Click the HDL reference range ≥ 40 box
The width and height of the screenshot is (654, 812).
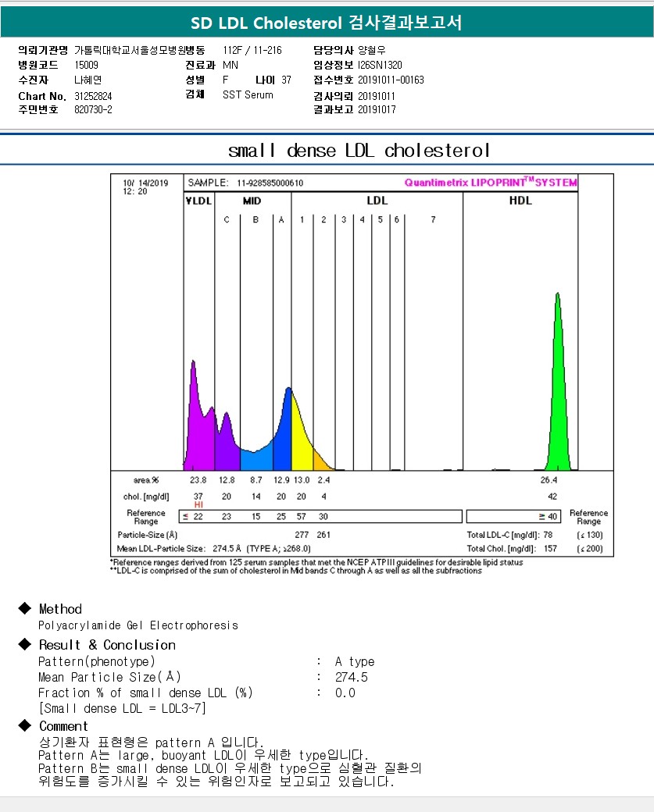tap(513, 516)
